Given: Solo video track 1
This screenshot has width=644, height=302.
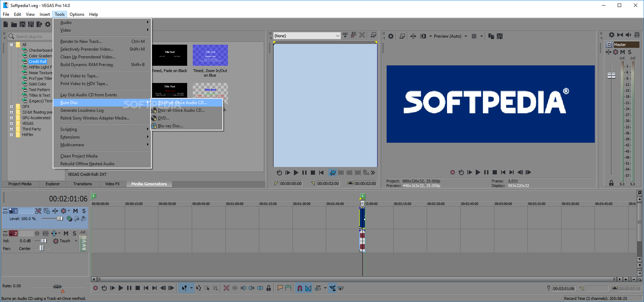Looking at the screenshot, I should pos(84,211).
